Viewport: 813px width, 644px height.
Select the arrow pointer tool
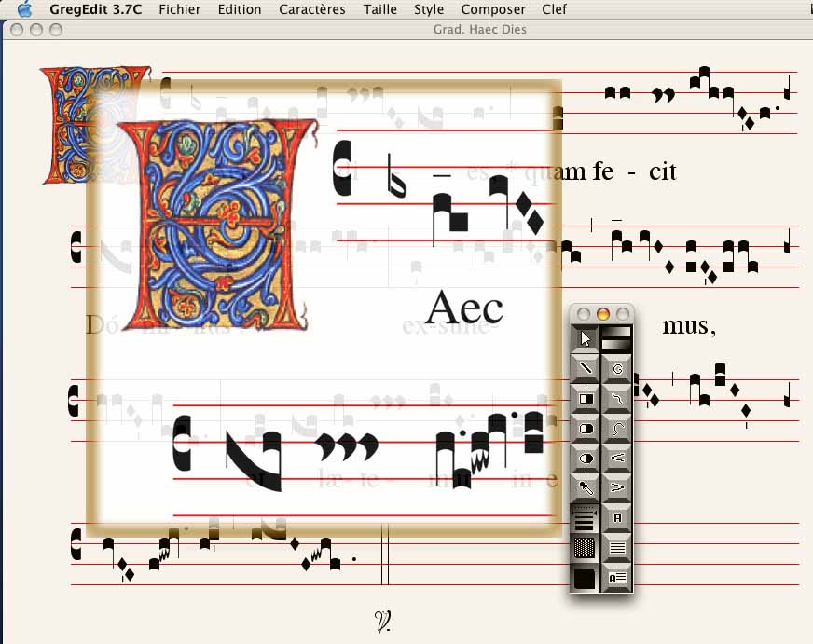tap(585, 339)
